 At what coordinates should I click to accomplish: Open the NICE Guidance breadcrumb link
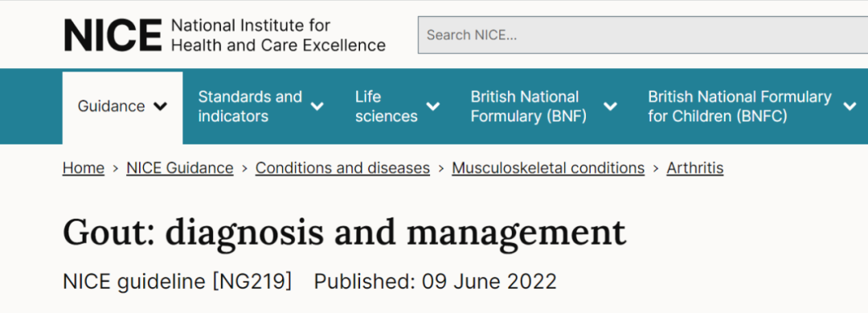pyautogui.click(x=180, y=168)
